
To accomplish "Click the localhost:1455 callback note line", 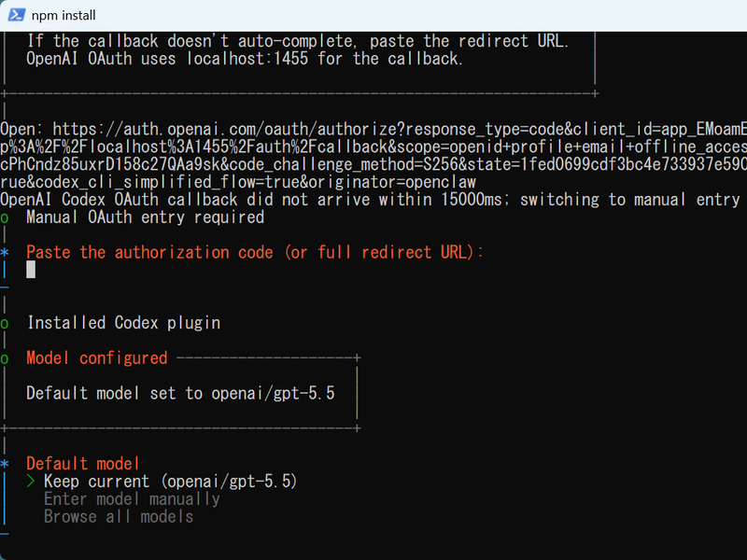I will (x=245, y=59).
